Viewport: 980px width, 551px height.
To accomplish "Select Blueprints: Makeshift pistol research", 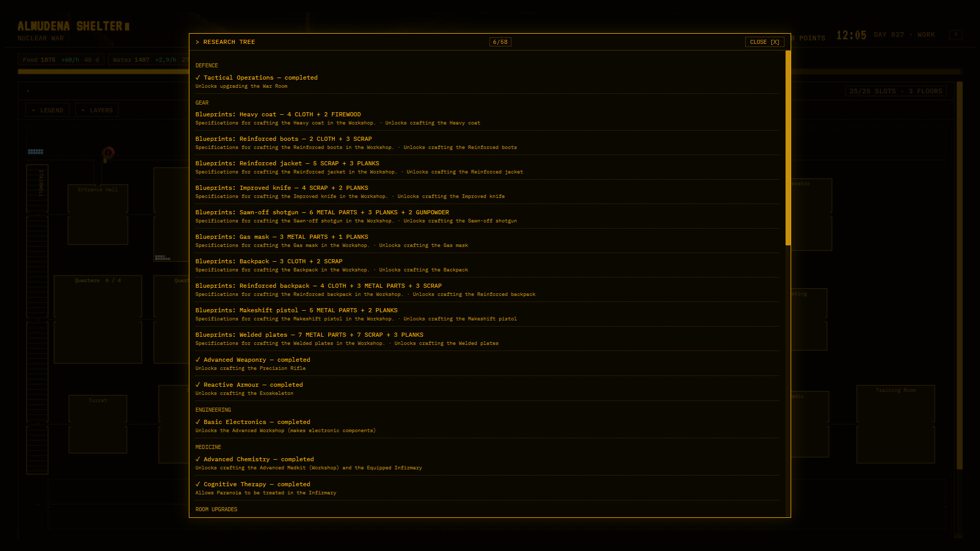I will 487,314.
